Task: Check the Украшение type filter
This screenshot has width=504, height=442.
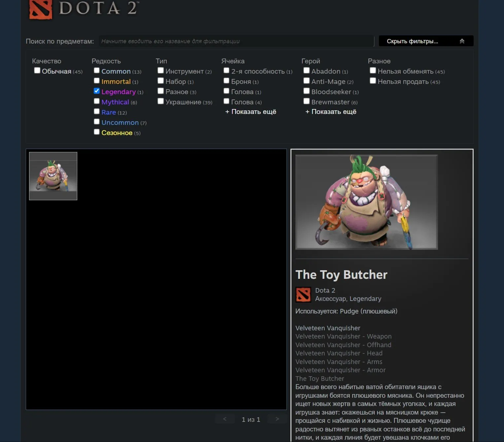Action: [x=160, y=101]
